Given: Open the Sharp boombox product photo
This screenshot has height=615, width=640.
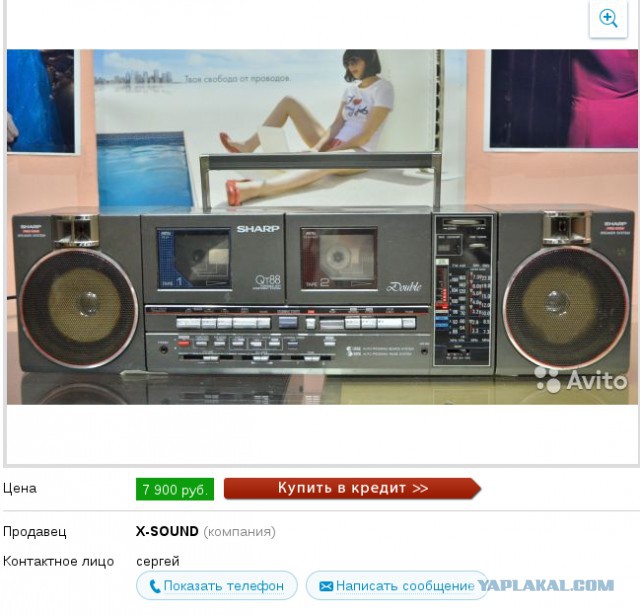Looking at the screenshot, I should pyautogui.click(x=323, y=227).
